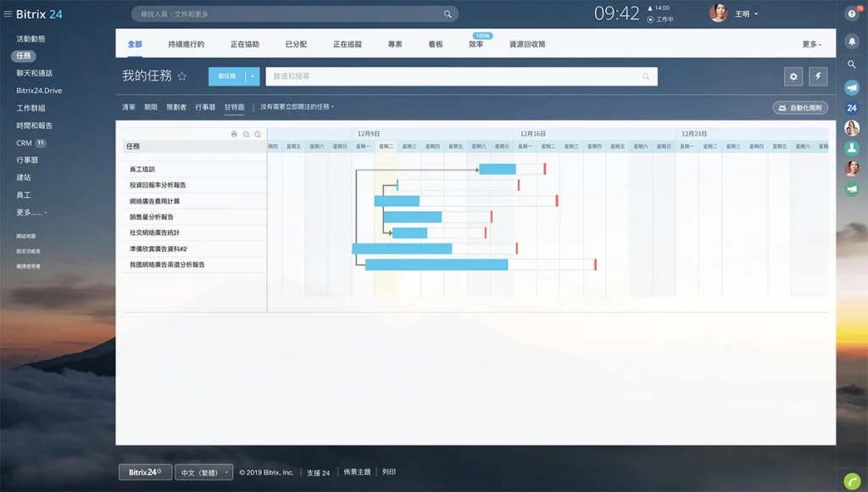Open the gear settings button
The height and width of the screenshot is (492, 868).
tap(793, 76)
